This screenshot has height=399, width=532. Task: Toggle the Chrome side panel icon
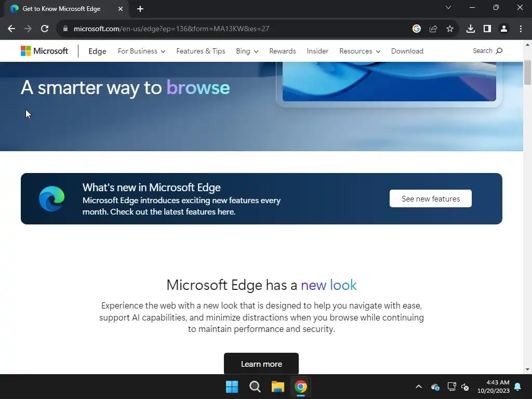pos(487,29)
